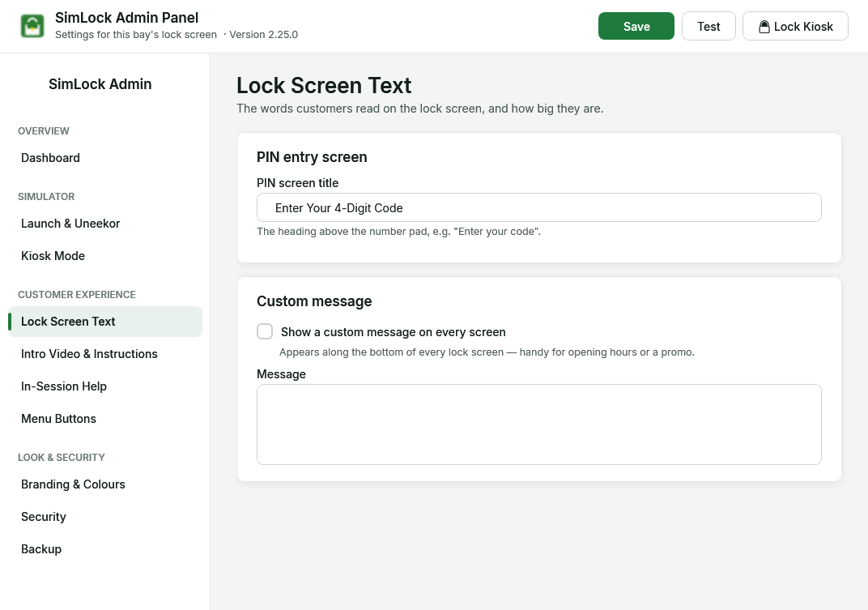Screen dimensions: 868x610
Task: Enable Show a custom message checkbox
Action: point(265,331)
